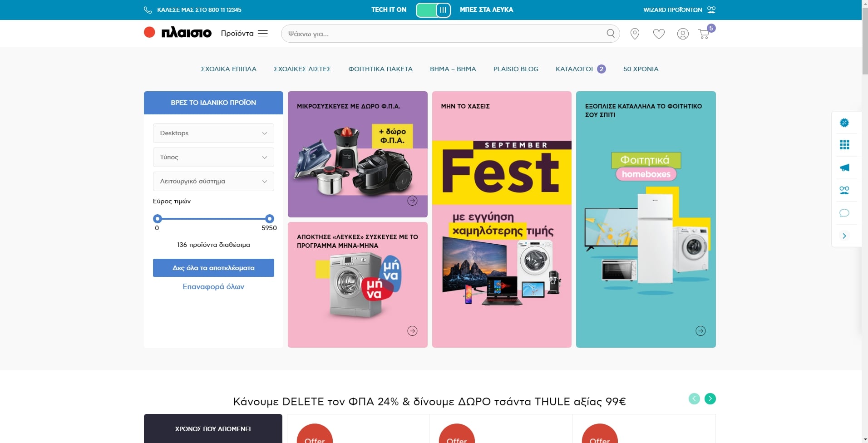Open the ΛΕΥΚΕΣ ΣΥΣΚΕΥΕΣ washing machine banner image
868x443 pixels.
(x=359, y=285)
